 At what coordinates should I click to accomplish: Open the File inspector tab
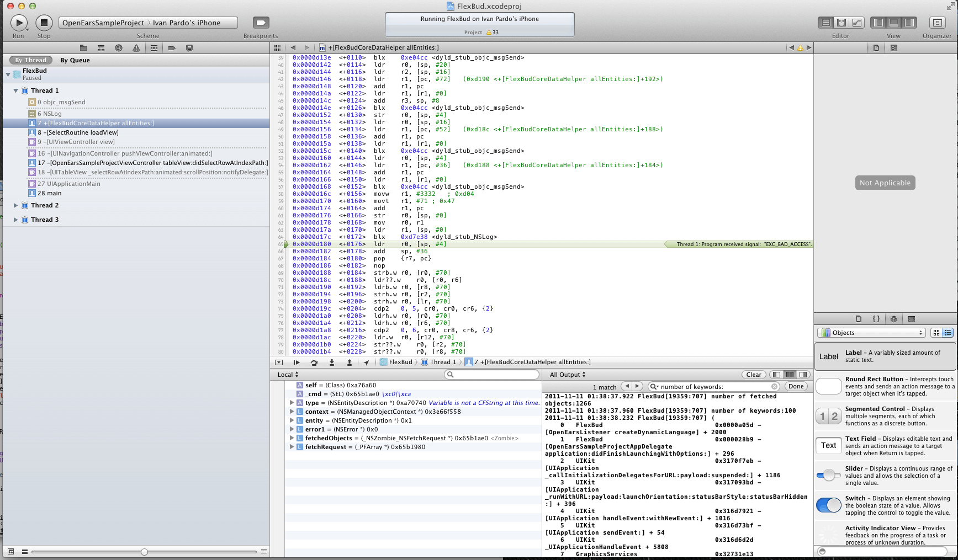[876, 48]
